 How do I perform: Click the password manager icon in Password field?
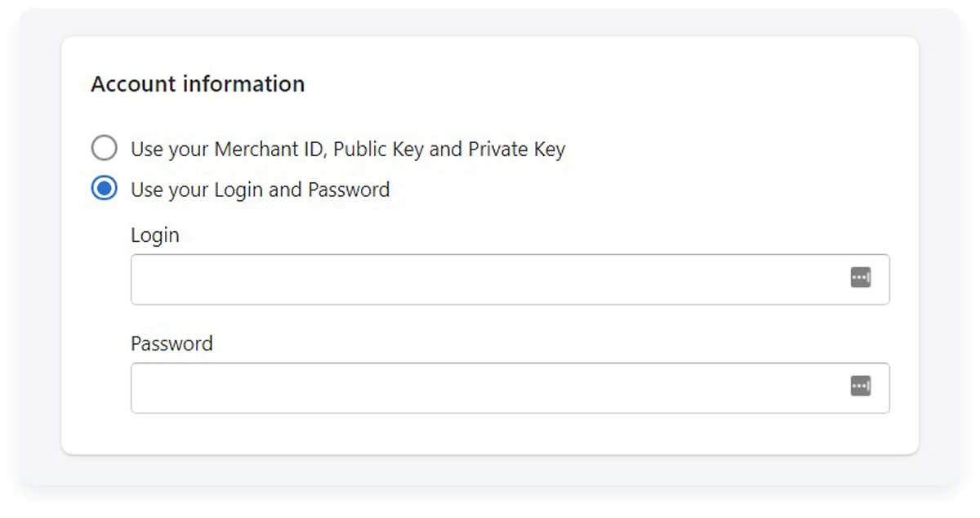(860, 386)
